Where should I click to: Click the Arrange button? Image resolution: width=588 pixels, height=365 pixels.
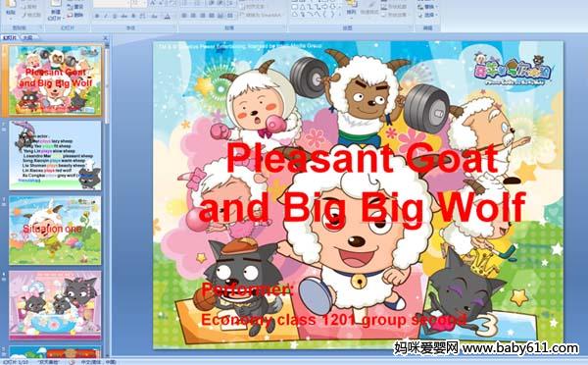click(x=352, y=8)
